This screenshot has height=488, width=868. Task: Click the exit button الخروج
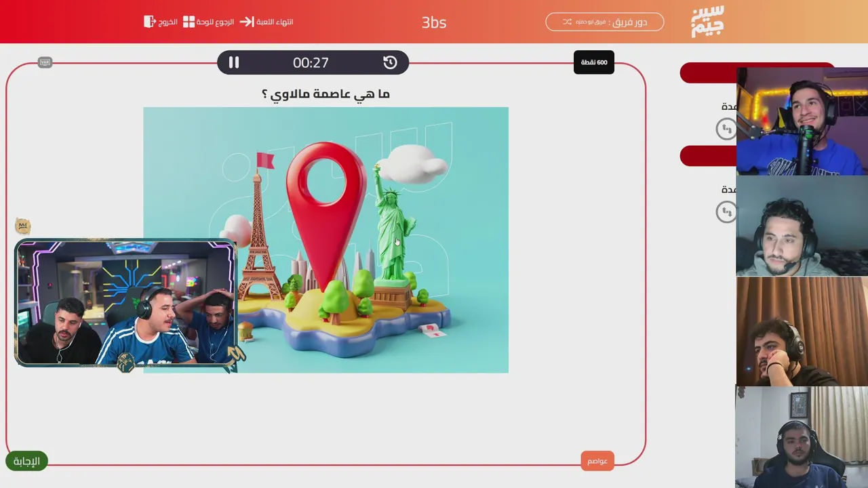(x=161, y=22)
